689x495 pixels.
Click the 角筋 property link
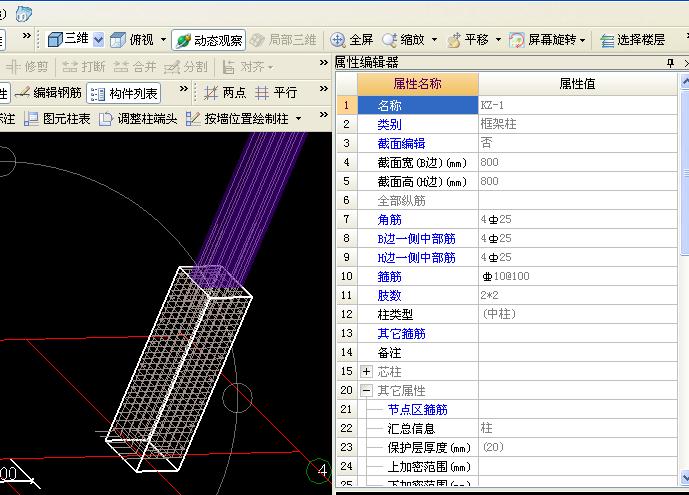pos(389,220)
